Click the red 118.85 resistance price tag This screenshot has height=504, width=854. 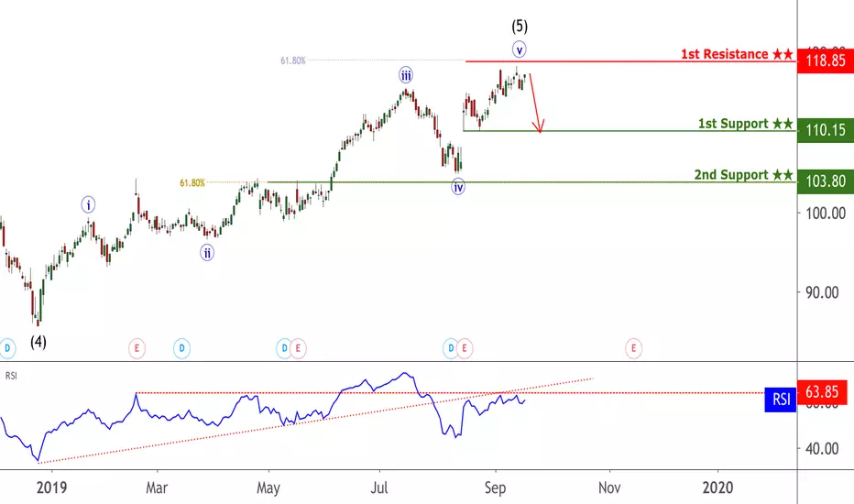(x=825, y=60)
